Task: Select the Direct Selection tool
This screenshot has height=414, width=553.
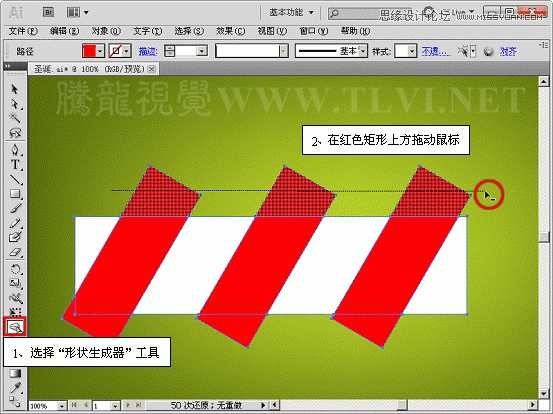Action: click(x=15, y=104)
